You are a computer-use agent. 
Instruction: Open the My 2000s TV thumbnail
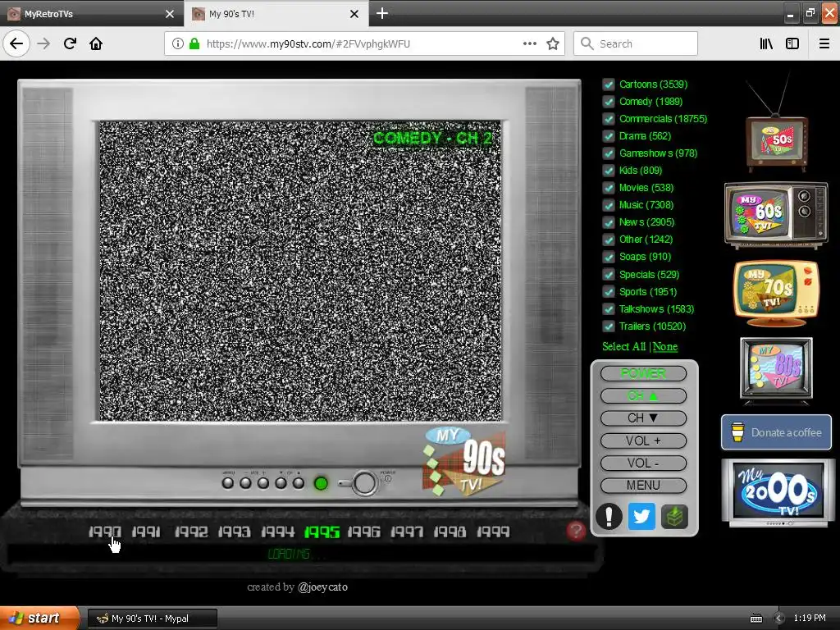[778, 493]
